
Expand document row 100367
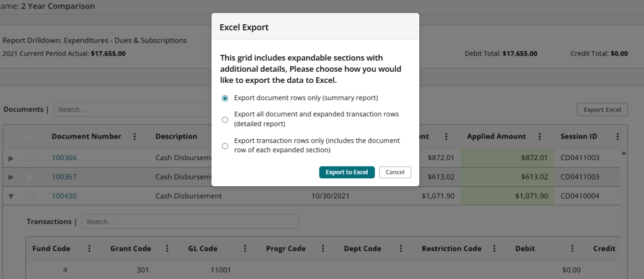coord(11,178)
